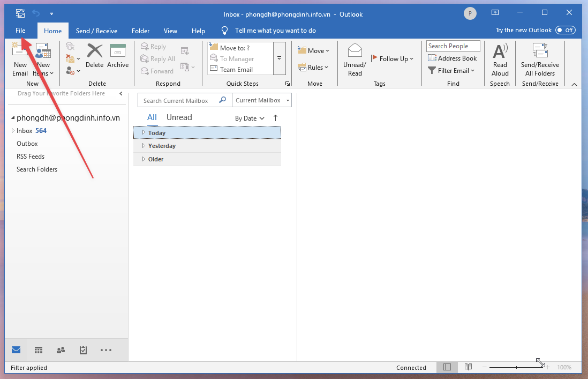Open the More respond actions dropdown
Viewport: 588px width, 379px height.
[187, 67]
